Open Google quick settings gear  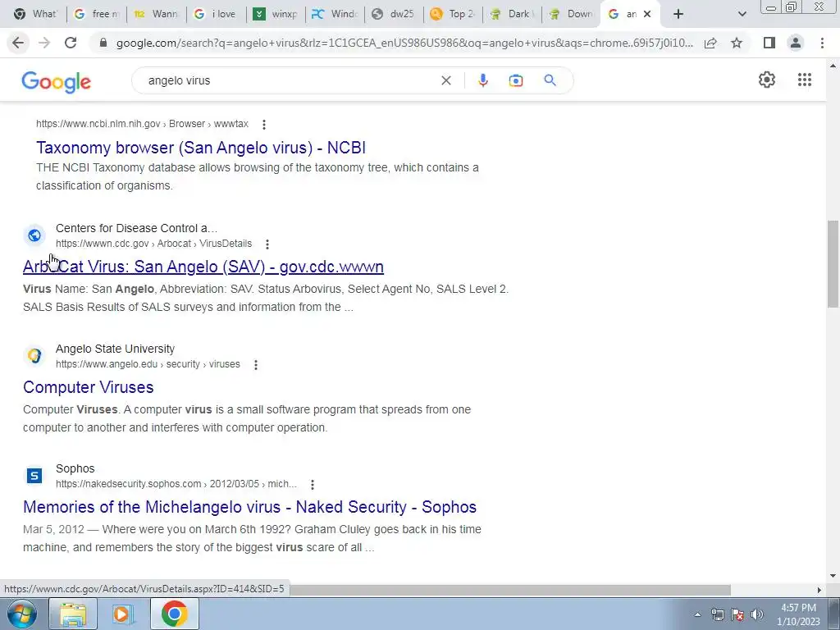[x=767, y=80]
